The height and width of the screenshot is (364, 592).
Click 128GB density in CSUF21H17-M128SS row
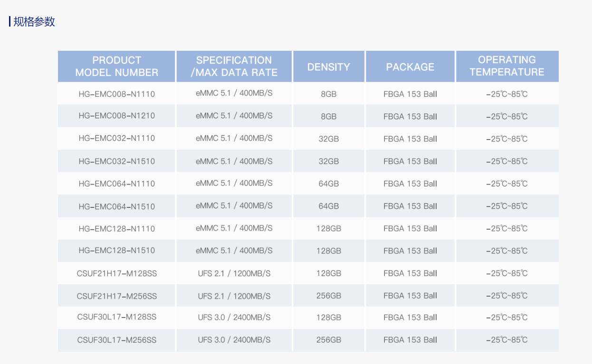click(x=329, y=273)
